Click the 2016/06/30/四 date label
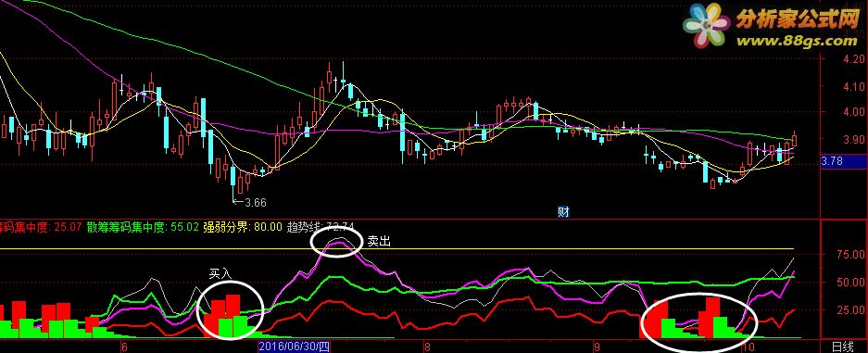Screen dimensions: 868x353 pos(294,347)
